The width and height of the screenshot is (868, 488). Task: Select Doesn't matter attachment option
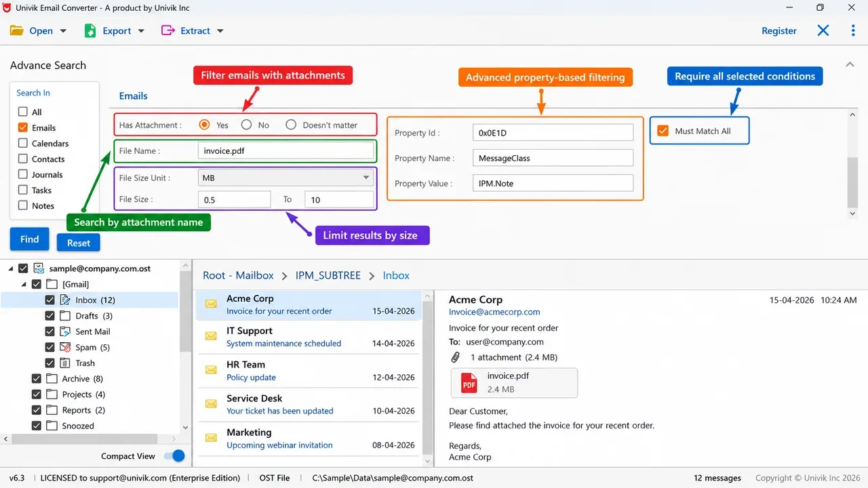point(291,125)
